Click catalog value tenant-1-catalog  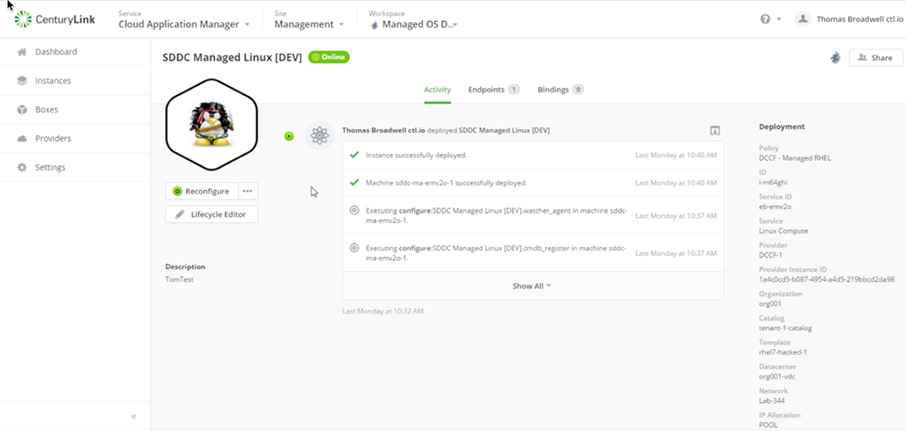(785, 328)
